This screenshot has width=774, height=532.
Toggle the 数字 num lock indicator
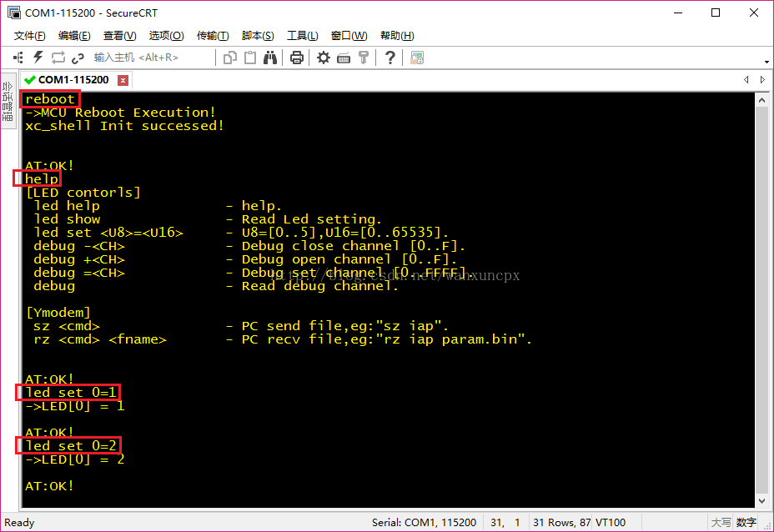745,523
